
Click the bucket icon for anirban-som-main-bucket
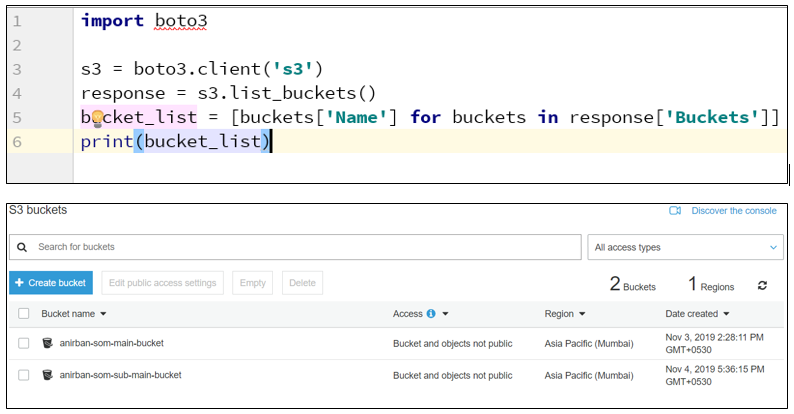tap(47, 343)
